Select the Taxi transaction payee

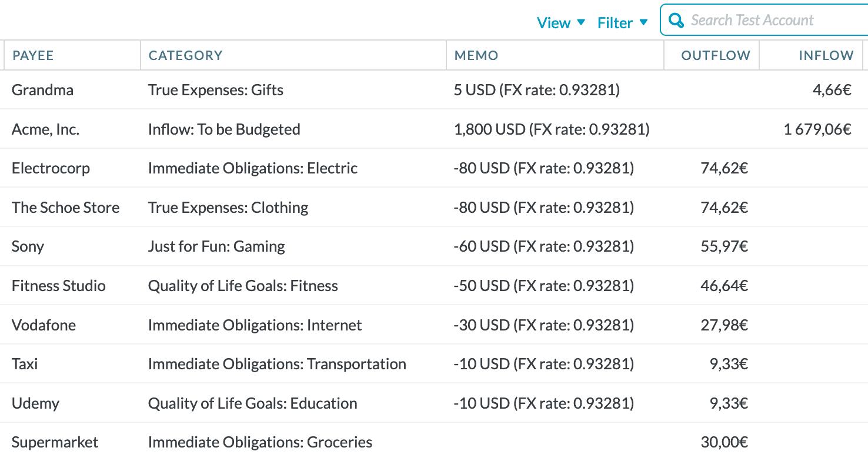click(x=25, y=364)
